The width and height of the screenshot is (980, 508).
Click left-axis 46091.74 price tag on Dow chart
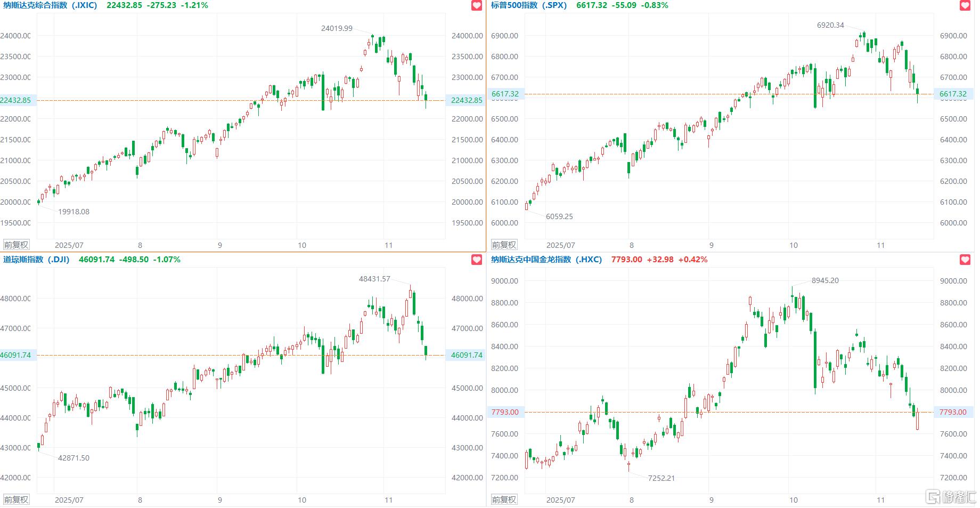coord(16,355)
